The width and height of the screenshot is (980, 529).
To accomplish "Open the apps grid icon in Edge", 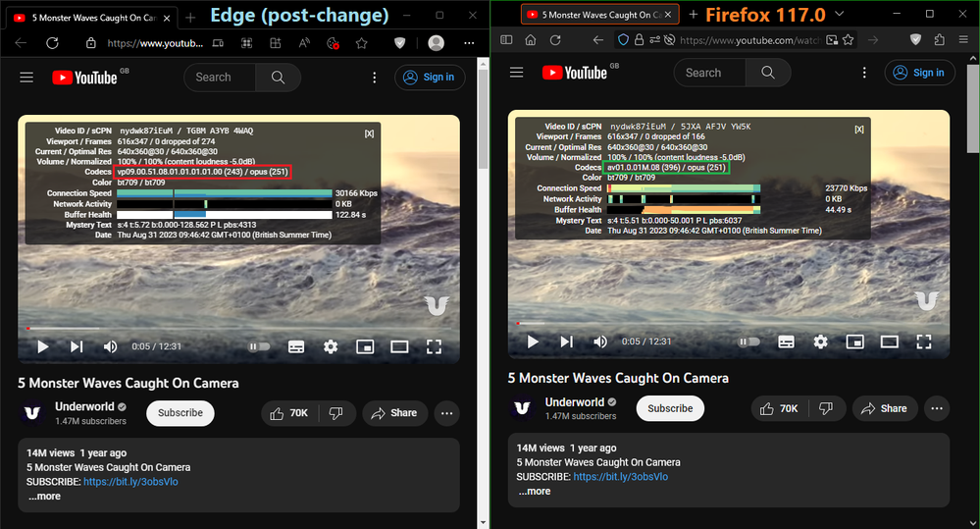I will pyautogui.click(x=247, y=43).
